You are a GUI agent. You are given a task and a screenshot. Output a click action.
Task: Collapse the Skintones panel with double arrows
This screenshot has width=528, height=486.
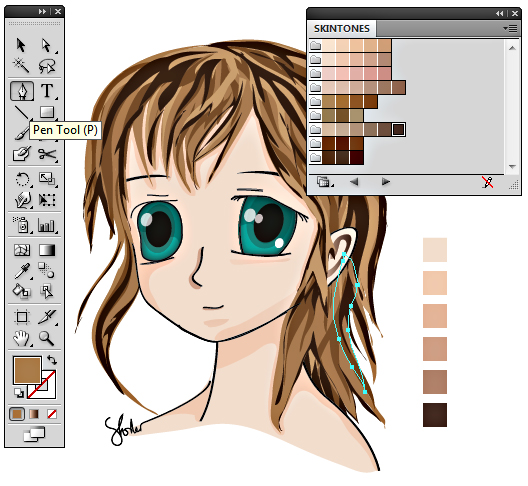click(x=499, y=13)
